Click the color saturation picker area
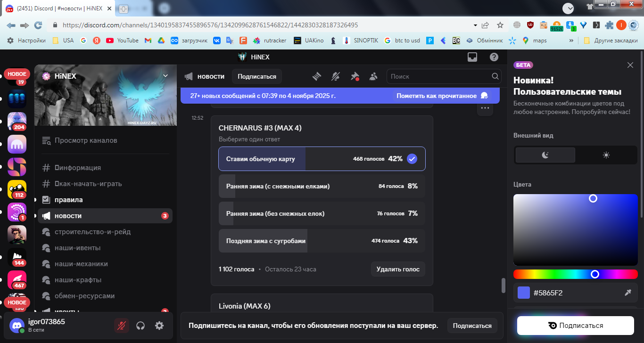644x343 pixels. (576, 230)
